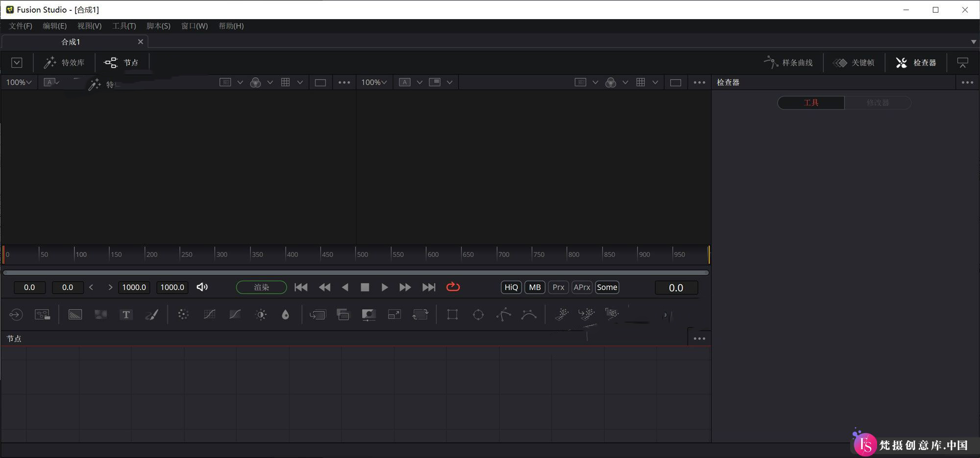Click the green 渲染 render button
The width and height of the screenshot is (980, 458).
[261, 287]
